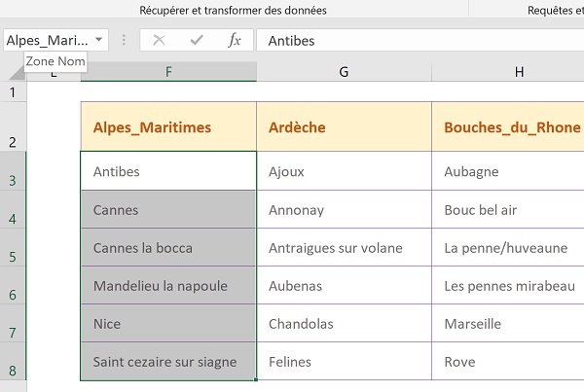Click the Alpes_Maritimes header cell

click(168, 126)
